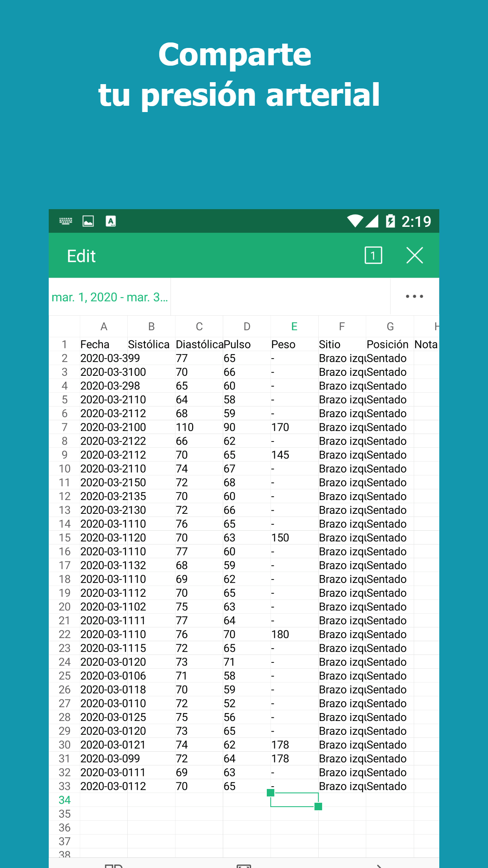Select date cell 2020-03-099 in row 31
Viewport: 488px width, 868px height.
(x=104, y=759)
